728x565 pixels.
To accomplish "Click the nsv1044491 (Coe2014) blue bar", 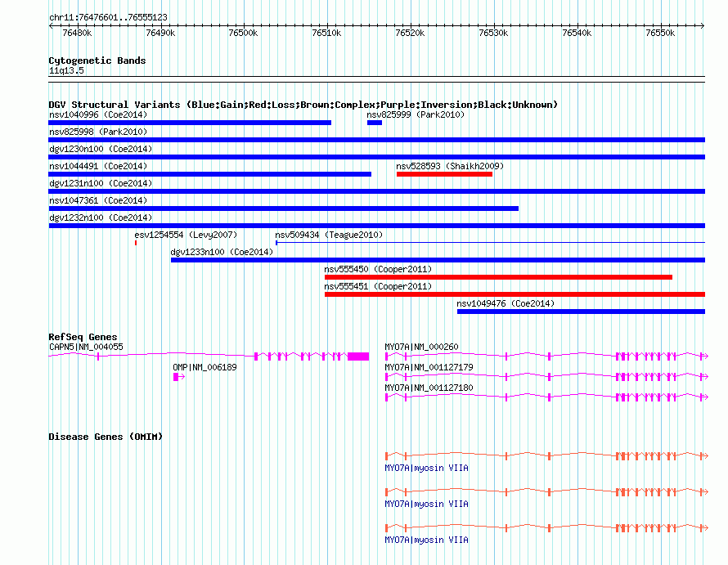I will pos(210,174).
